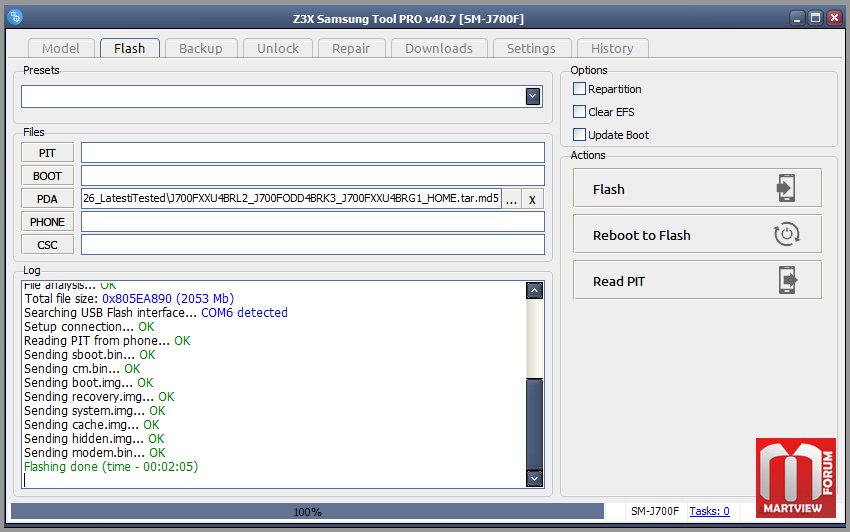Image resolution: width=850 pixels, height=532 pixels.
Task: Open the Tasks: 0 link
Action: (x=709, y=511)
